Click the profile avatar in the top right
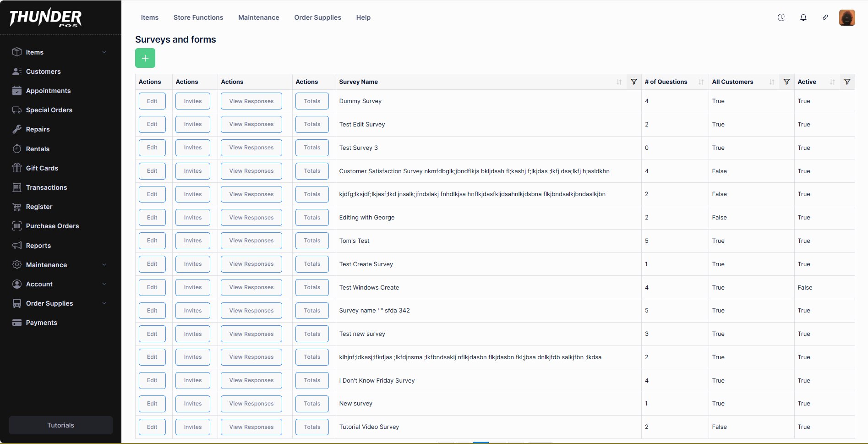868x444 pixels. (847, 17)
